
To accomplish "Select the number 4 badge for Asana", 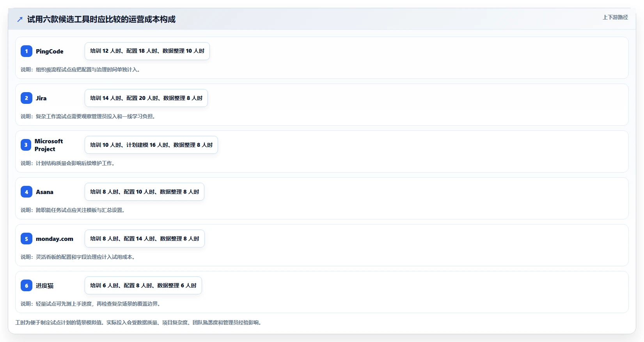I will (x=27, y=192).
